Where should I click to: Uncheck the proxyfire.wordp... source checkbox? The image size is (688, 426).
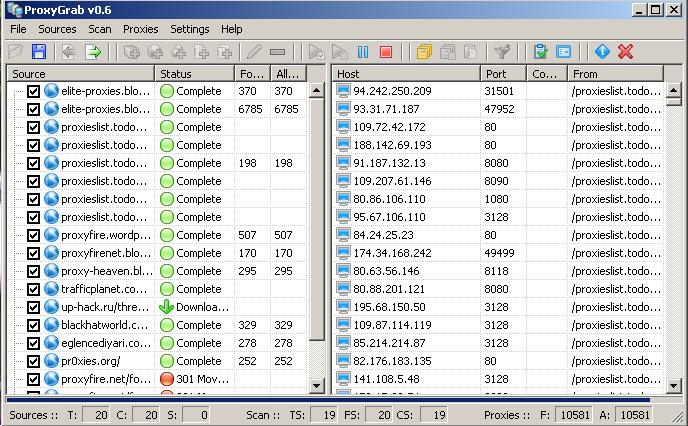[x=34, y=235]
